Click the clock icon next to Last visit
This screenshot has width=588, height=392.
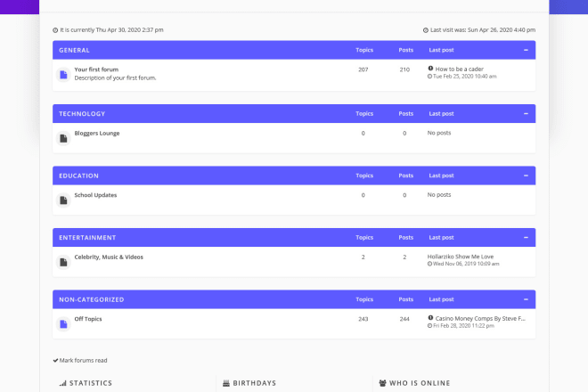426,30
